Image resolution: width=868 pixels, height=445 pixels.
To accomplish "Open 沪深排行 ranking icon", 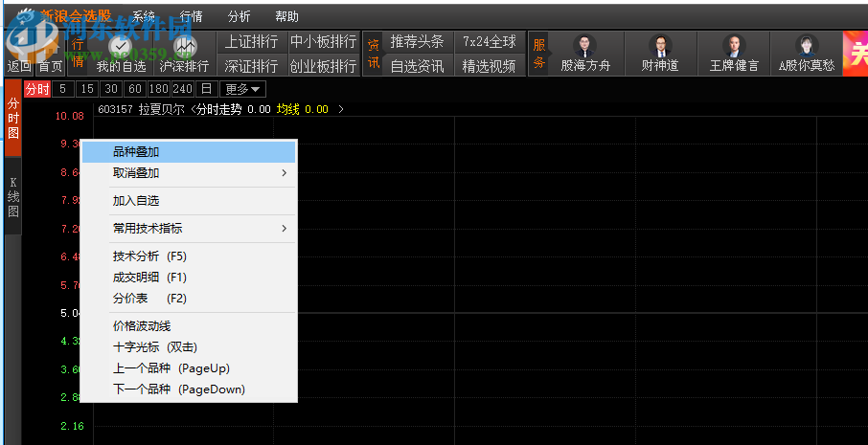I will click(x=184, y=48).
